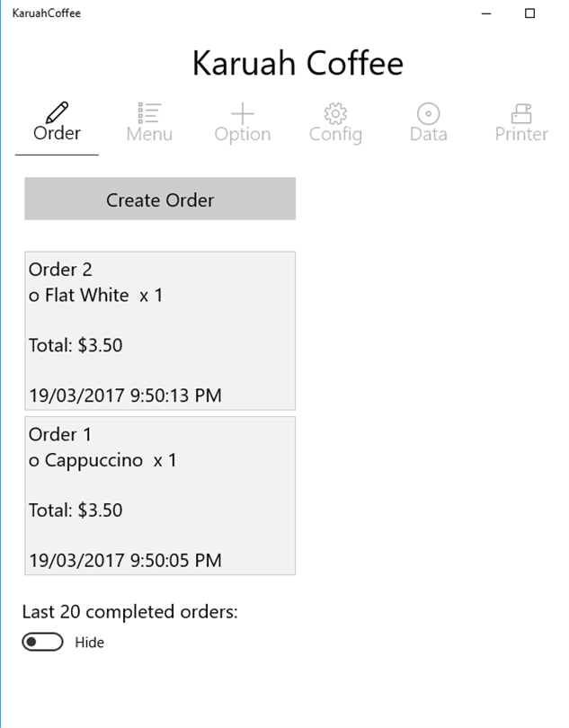569x728 pixels.
Task: Open the Order 2 Flat White card
Action: pos(160,330)
